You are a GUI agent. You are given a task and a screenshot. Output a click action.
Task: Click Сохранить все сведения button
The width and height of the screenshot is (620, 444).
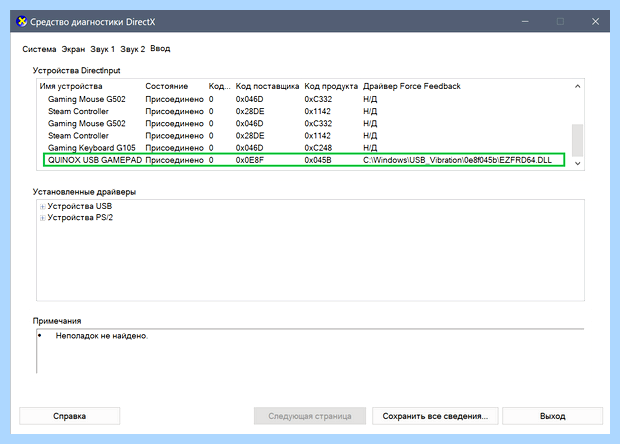tap(435, 416)
